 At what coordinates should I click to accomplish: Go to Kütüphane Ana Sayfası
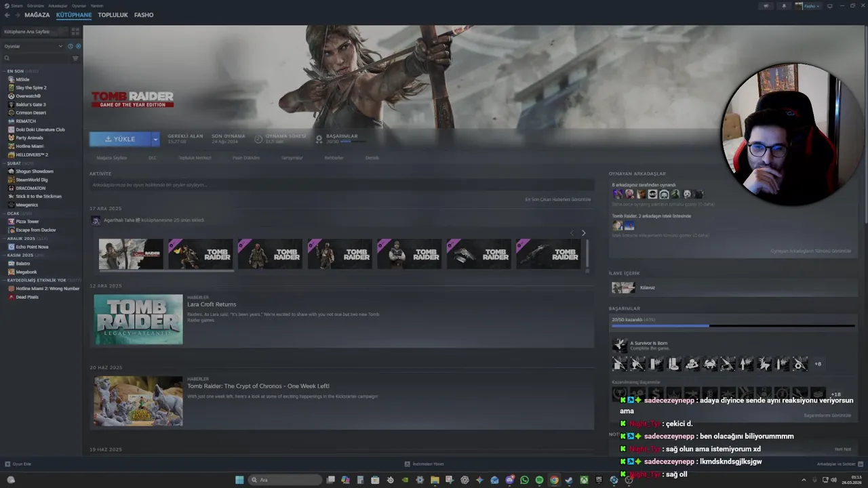tap(35, 31)
